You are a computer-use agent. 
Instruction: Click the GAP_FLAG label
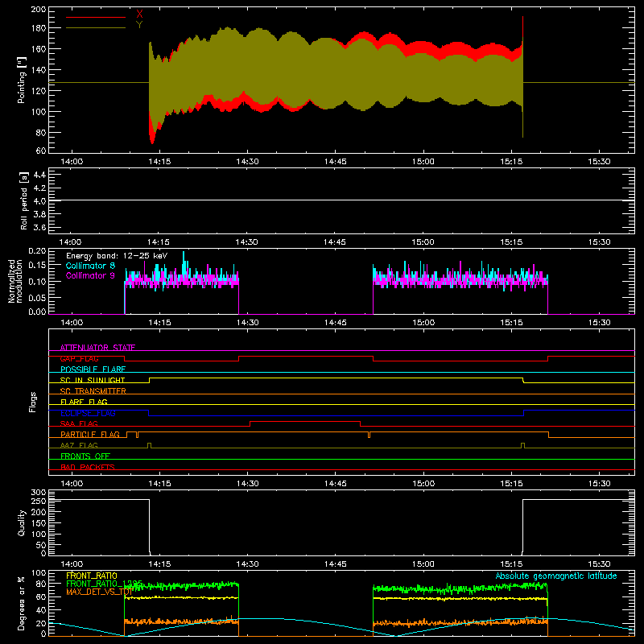tap(80, 358)
